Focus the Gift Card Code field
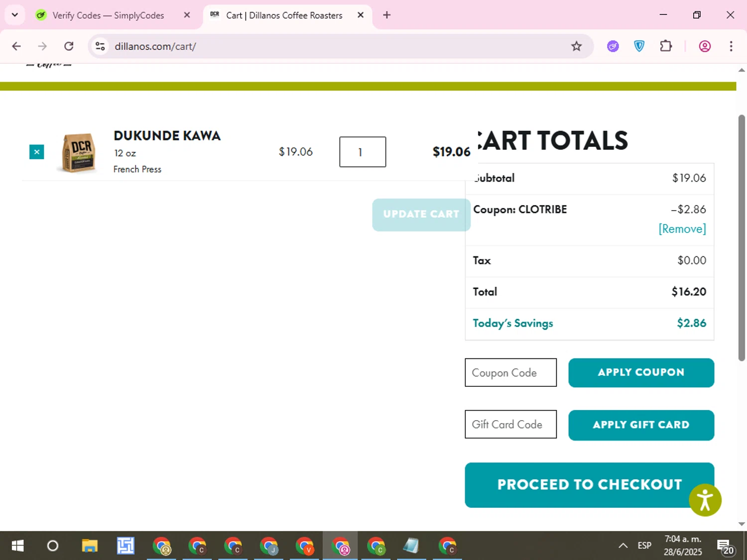 510,424
